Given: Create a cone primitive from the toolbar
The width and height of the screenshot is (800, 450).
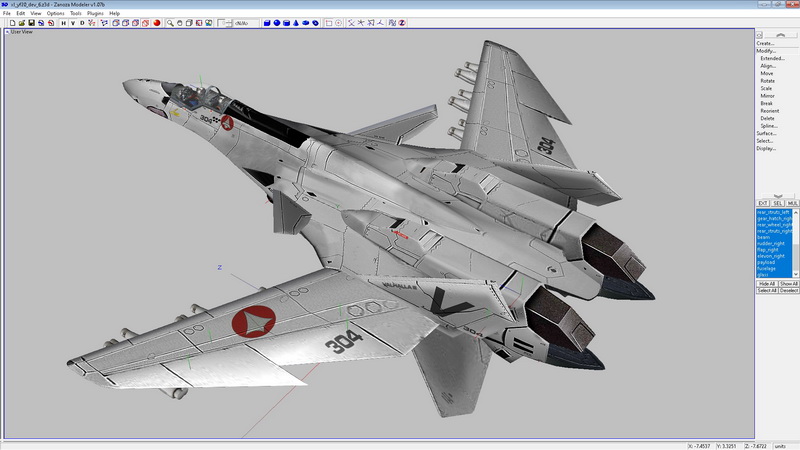Looking at the screenshot, I should click(296, 23).
